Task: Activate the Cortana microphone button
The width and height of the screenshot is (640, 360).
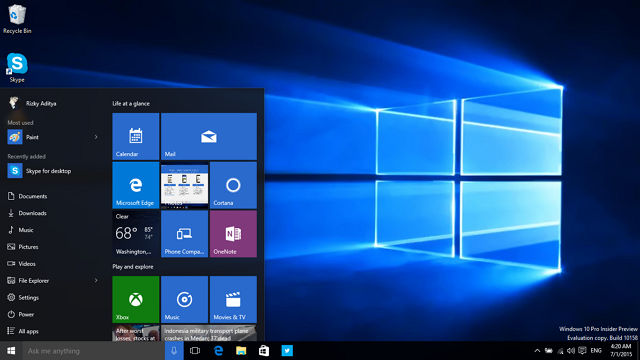Action: (174, 351)
